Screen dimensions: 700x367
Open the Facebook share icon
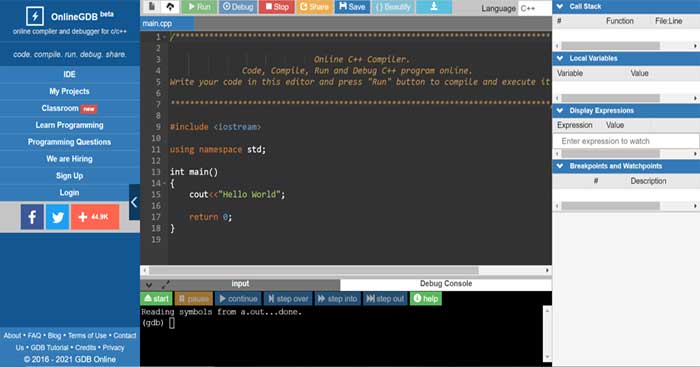tap(32, 217)
